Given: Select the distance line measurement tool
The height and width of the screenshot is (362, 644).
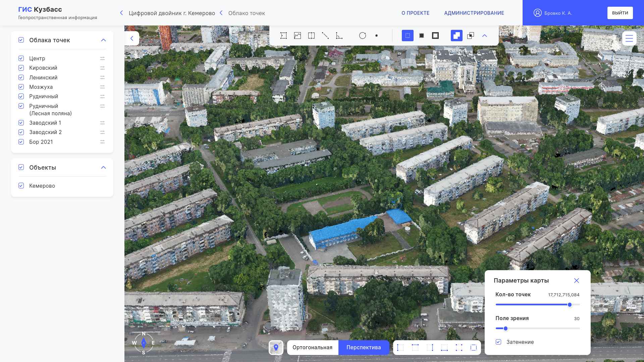Looking at the screenshot, I should tap(325, 36).
